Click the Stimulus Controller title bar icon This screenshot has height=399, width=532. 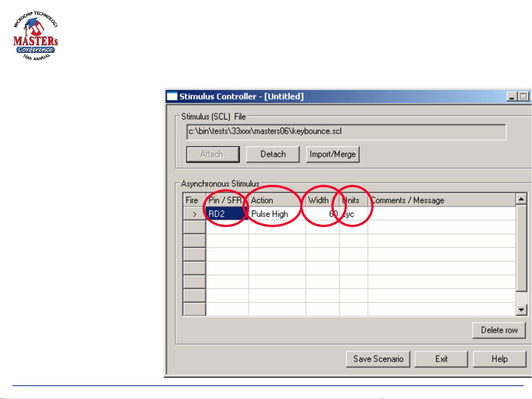point(172,97)
